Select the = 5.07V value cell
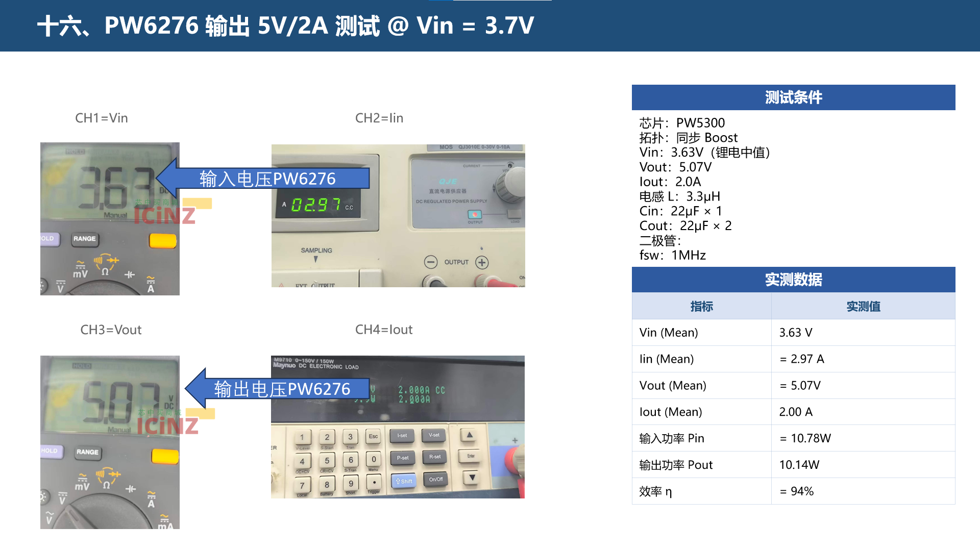This screenshot has height=551, width=980. pyautogui.click(x=863, y=386)
